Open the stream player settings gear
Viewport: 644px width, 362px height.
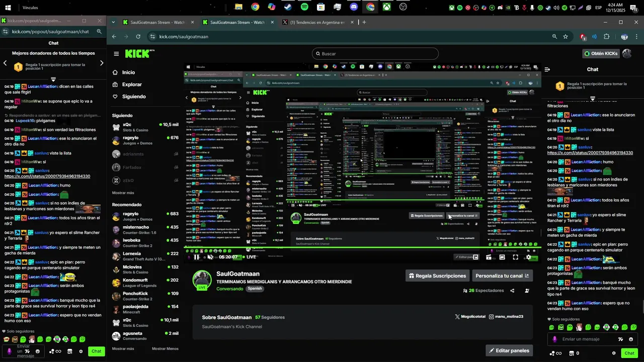pos(528,257)
